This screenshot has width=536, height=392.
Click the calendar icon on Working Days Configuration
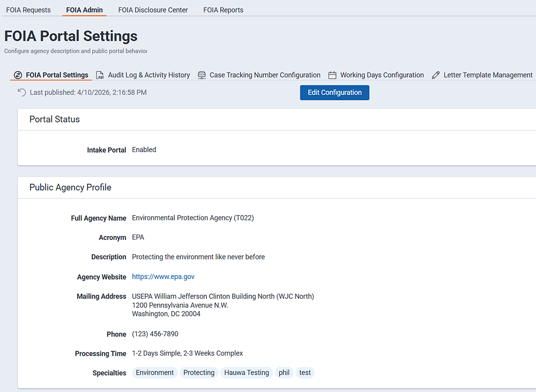click(x=332, y=75)
